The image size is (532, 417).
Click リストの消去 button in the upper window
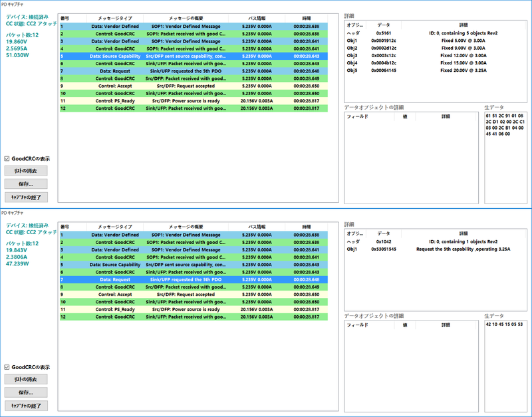point(26,171)
